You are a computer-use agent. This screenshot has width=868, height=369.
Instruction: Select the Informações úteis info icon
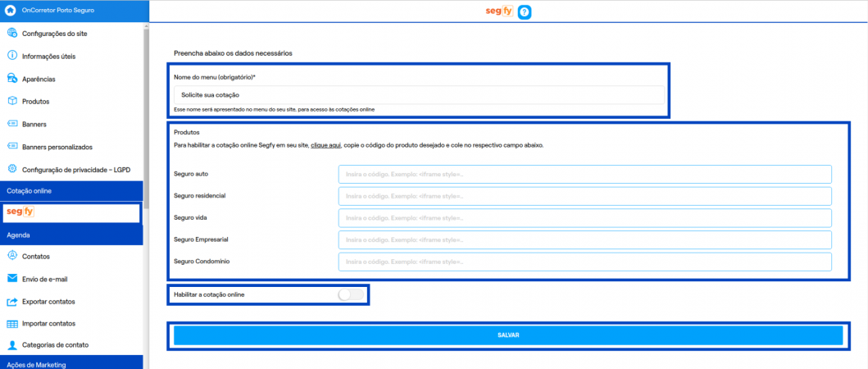tap(12, 56)
